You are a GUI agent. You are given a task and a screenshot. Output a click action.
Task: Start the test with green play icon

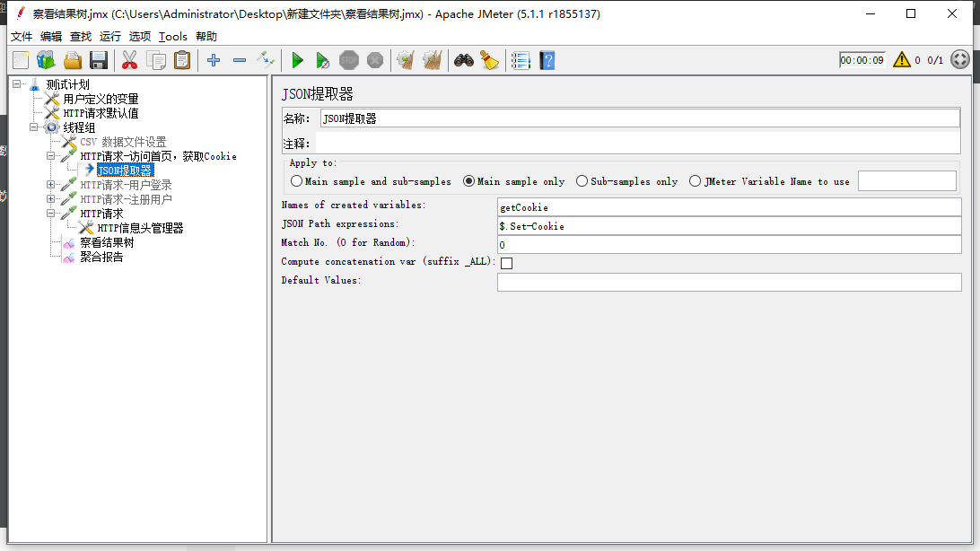pyautogui.click(x=298, y=61)
